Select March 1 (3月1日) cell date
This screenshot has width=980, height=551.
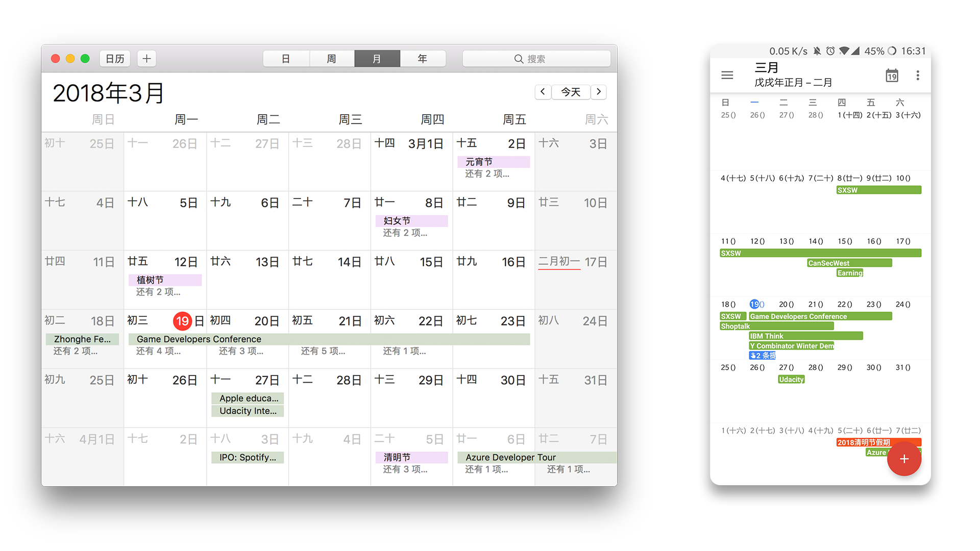coord(426,144)
